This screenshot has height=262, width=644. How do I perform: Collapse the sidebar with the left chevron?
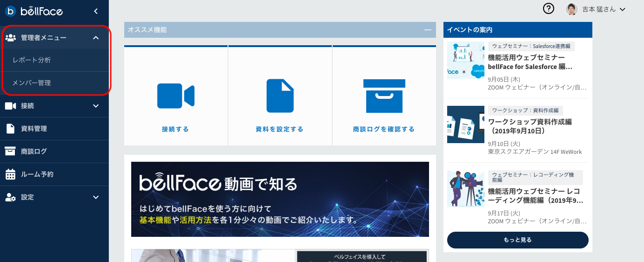click(96, 11)
